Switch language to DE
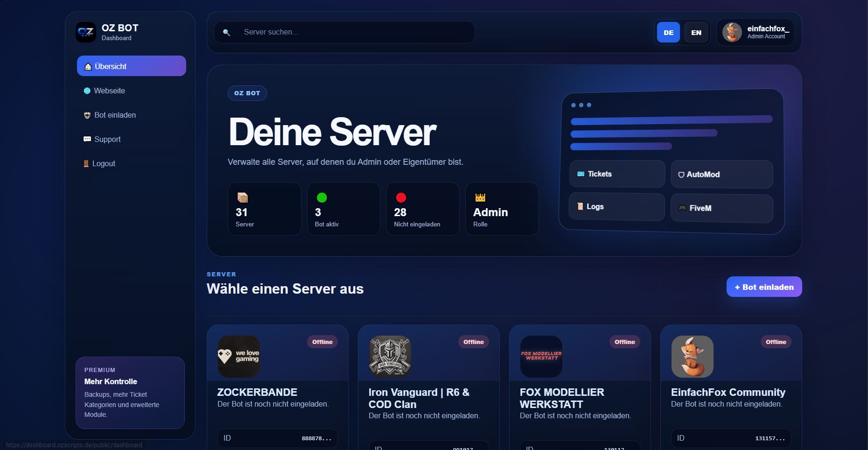The width and height of the screenshot is (868, 450). click(668, 32)
